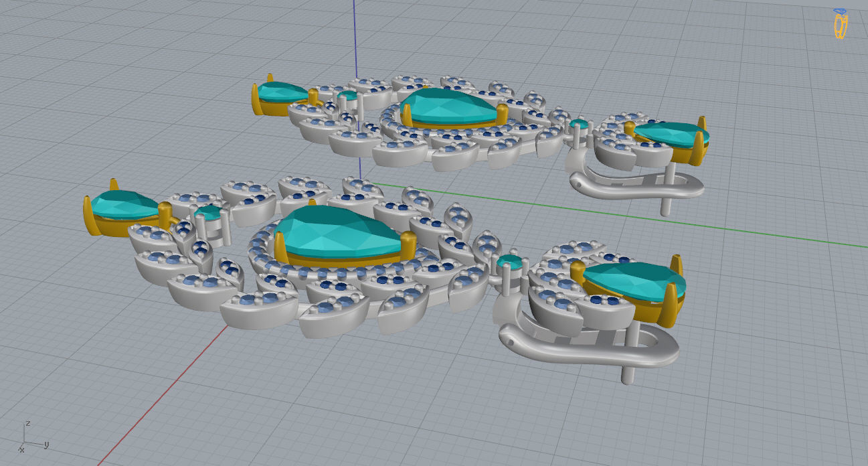The width and height of the screenshot is (868, 466).
Task: Pick the left-end teal pear stone of the front earring
Action: pos(124,205)
